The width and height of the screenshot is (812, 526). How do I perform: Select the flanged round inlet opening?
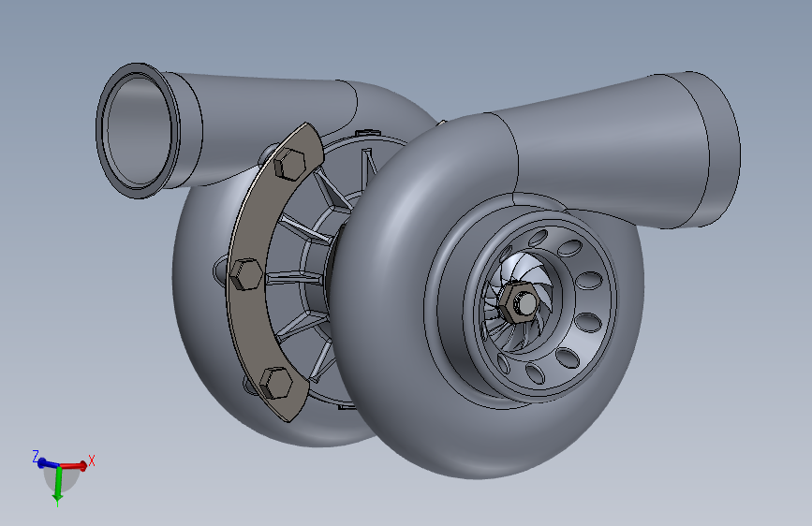coord(138,130)
